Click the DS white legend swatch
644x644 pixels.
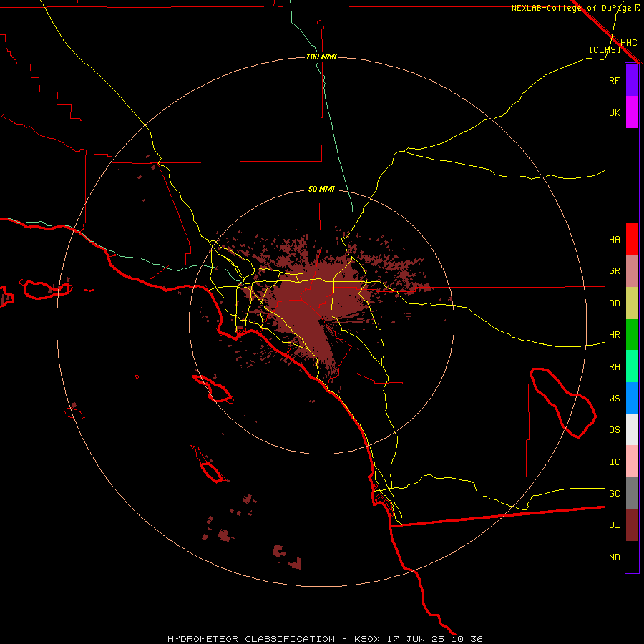tap(632, 429)
